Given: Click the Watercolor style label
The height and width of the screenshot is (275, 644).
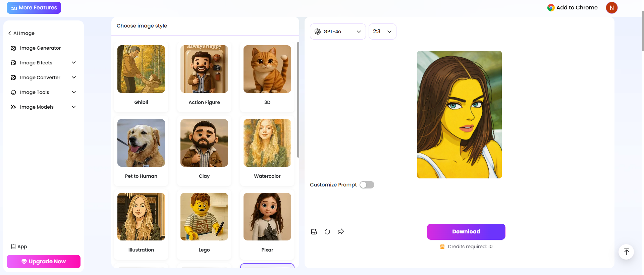Looking at the screenshot, I should point(267,176).
